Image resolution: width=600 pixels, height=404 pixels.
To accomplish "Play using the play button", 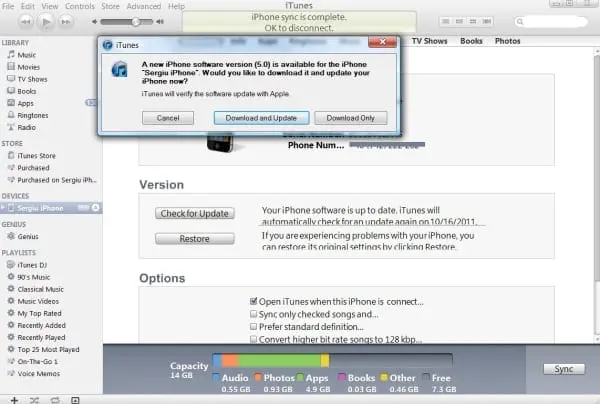I will click(46, 22).
